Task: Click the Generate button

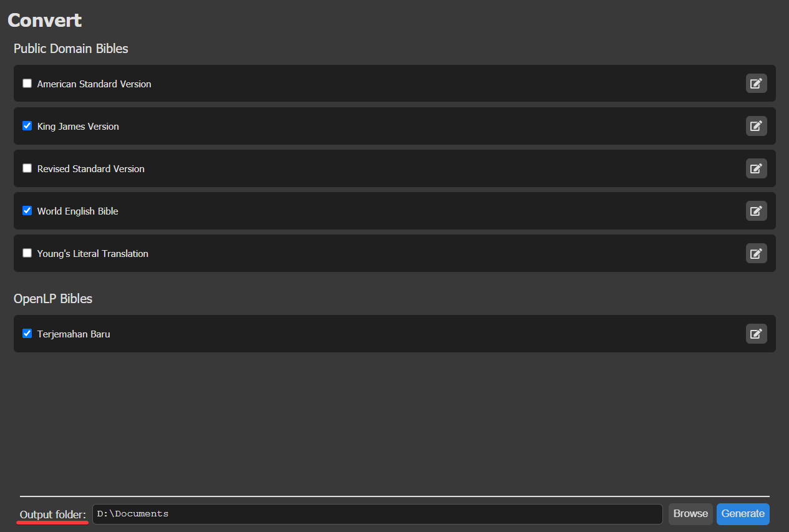Action: [x=743, y=514]
